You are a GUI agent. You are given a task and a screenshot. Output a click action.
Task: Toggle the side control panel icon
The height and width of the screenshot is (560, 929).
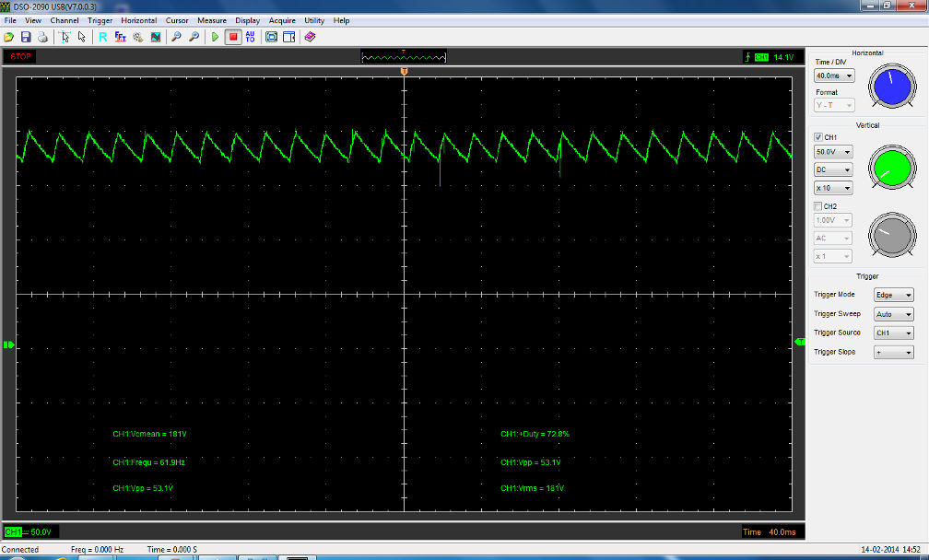point(289,37)
